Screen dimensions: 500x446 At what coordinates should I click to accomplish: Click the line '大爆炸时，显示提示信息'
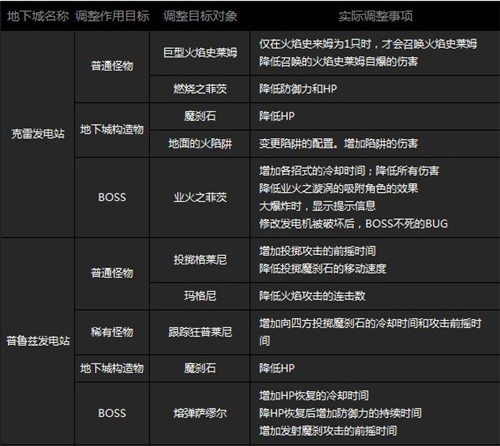(317, 206)
